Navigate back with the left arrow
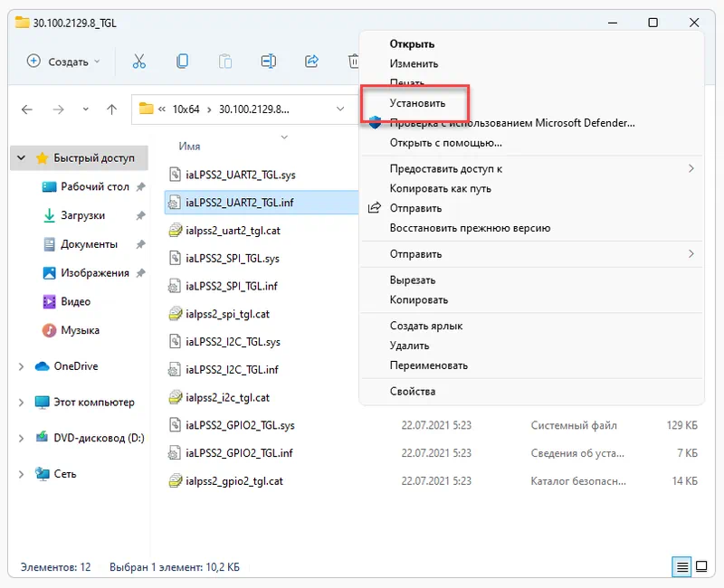This screenshot has width=724, height=588. tap(27, 109)
